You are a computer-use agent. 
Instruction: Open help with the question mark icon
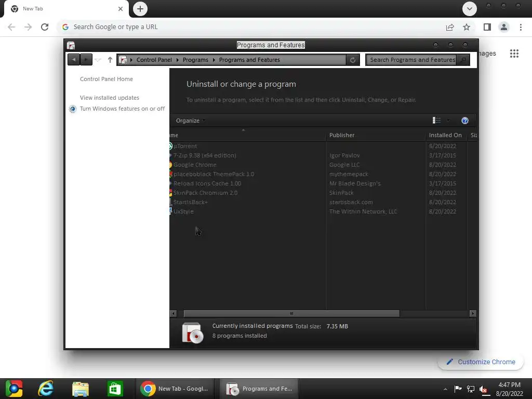(465, 121)
